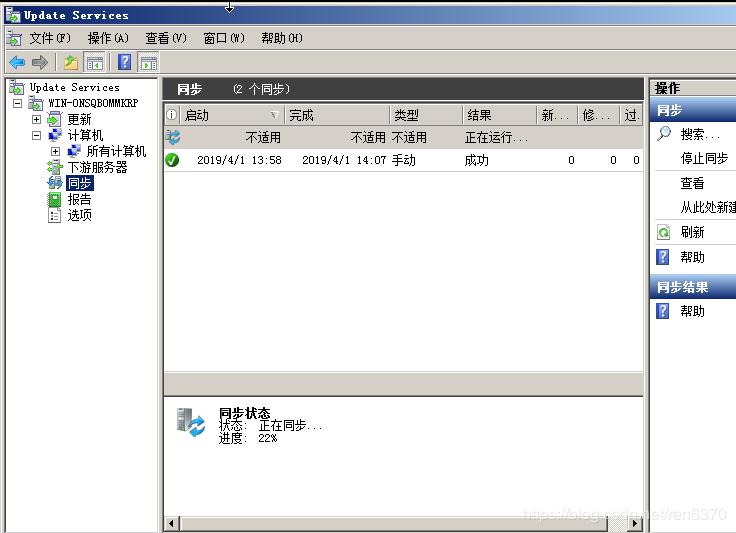Click the 手动 type cell
This screenshot has height=533, width=736.
coord(404,160)
